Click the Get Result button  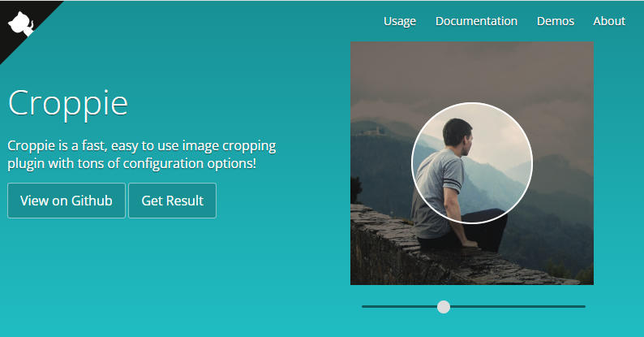172,201
